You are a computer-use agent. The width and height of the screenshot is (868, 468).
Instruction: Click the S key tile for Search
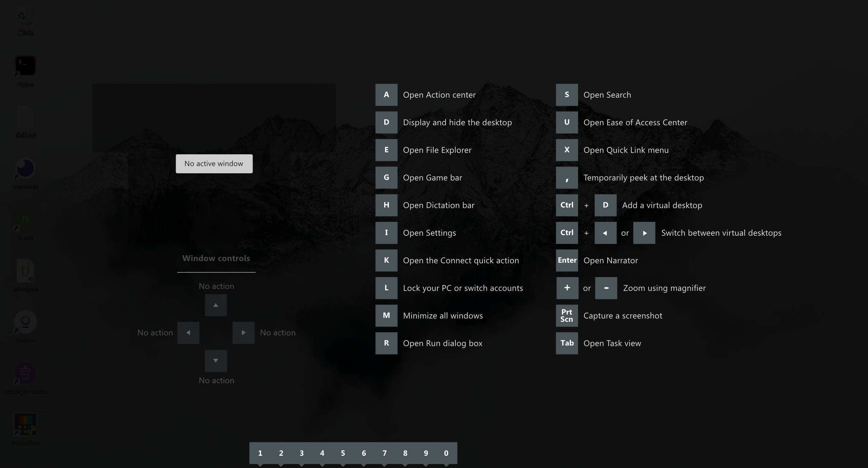(x=567, y=95)
